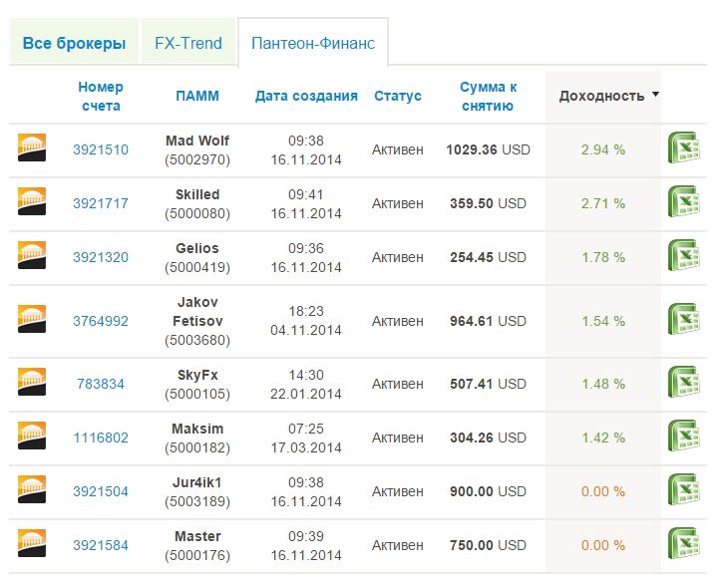Download the Excel report for Skilled row
Viewport: 728px width, 585px height.
(x=683, y=204)
